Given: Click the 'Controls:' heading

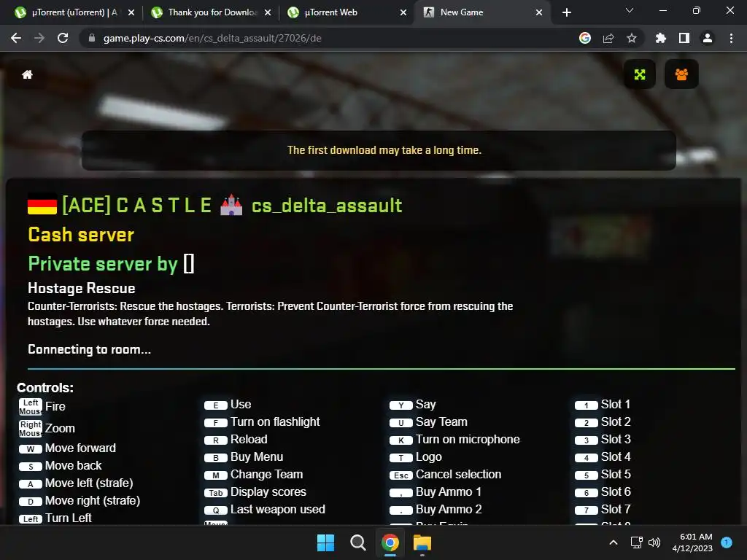Looking at the screenshot, I should click(45, 388).
